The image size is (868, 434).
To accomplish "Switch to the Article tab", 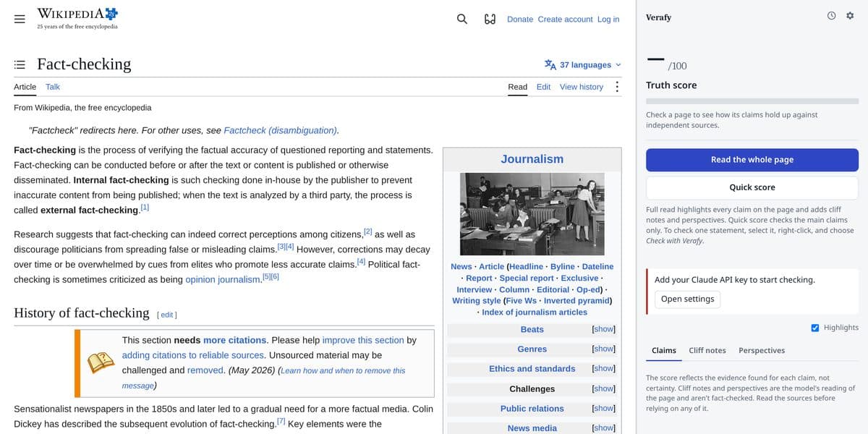I will tap(25, 87).
